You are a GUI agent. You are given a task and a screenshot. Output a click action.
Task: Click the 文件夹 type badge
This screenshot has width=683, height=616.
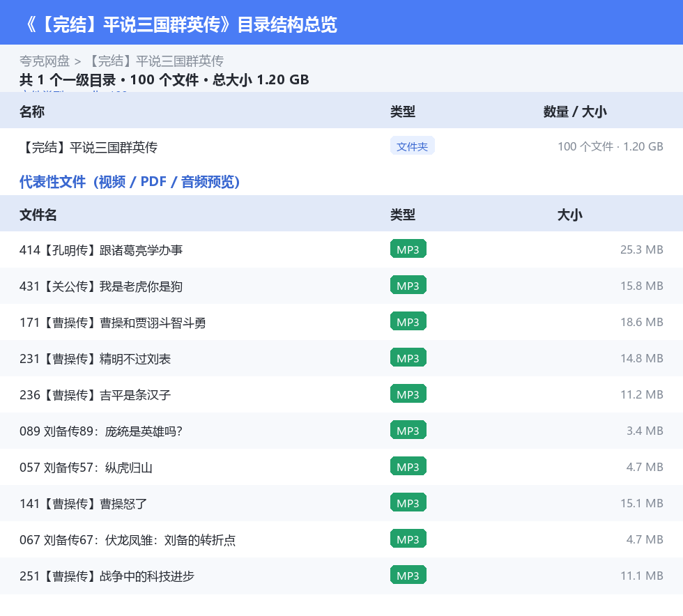pos(412,146)
